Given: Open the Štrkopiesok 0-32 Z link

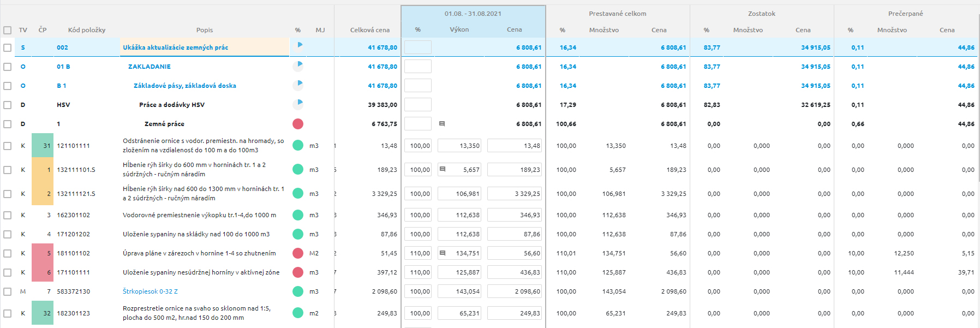Looking at the screenshot, I should pyautogui.click(x=150, y=291).
